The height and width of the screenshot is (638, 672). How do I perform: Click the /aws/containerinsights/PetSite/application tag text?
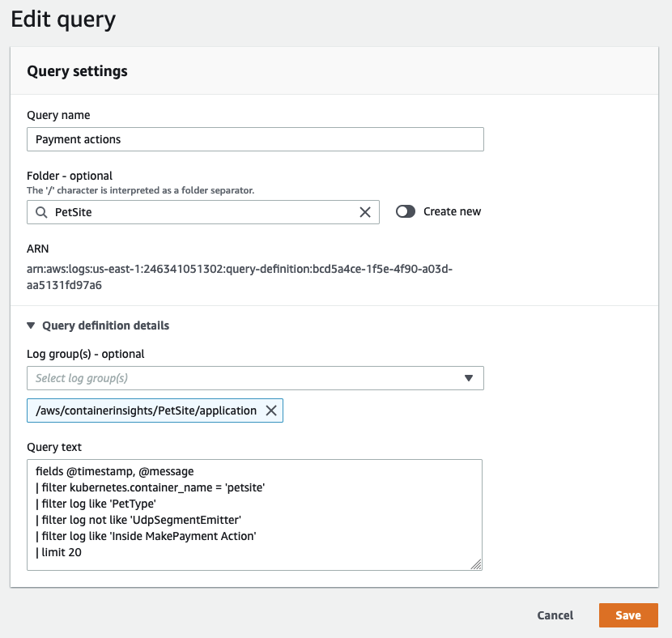147,410
